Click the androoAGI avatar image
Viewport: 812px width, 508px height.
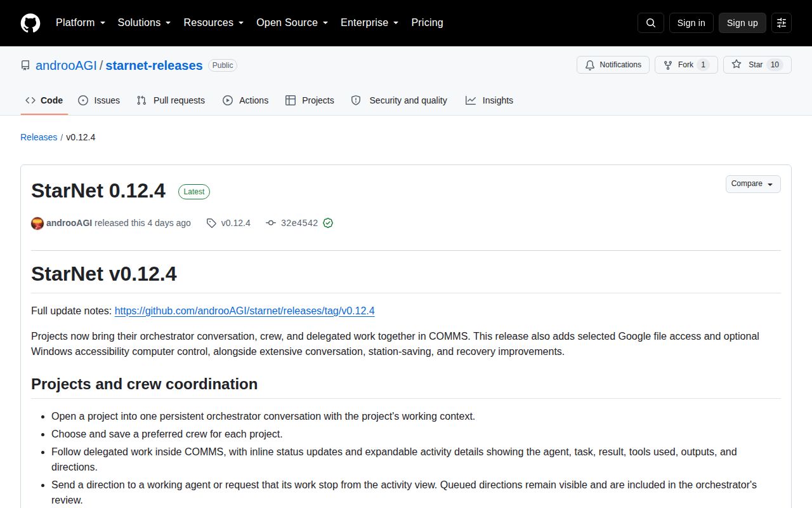(37, 224)
